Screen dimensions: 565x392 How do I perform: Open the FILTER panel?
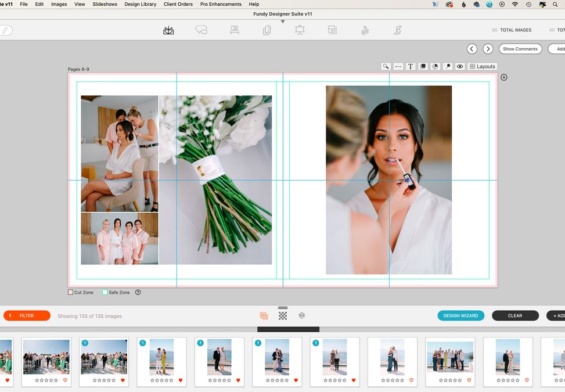(x=27, y=316)
